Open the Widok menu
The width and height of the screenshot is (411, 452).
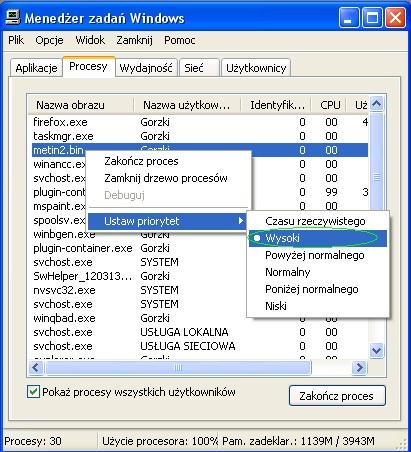(x=90, y=40)
